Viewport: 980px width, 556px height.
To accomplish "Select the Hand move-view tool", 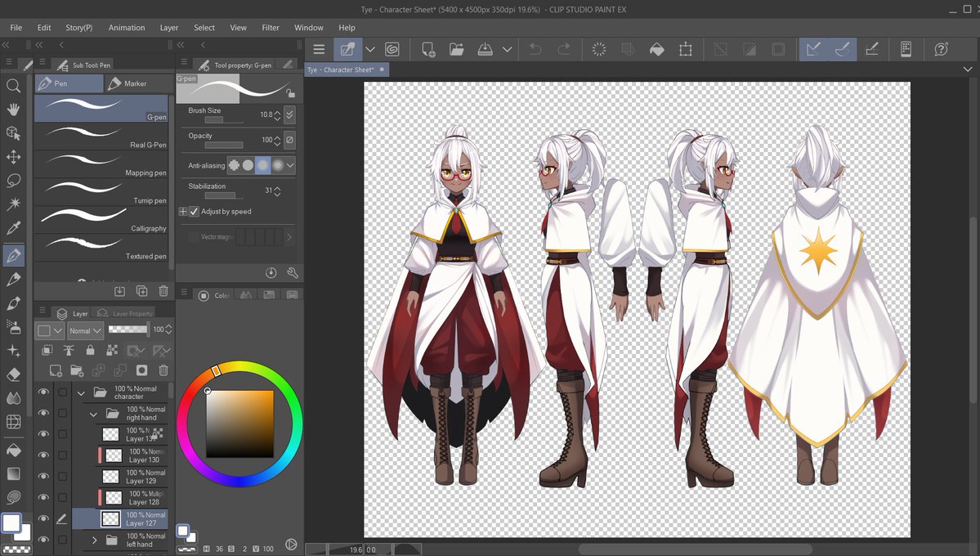I will coord(13,110).
